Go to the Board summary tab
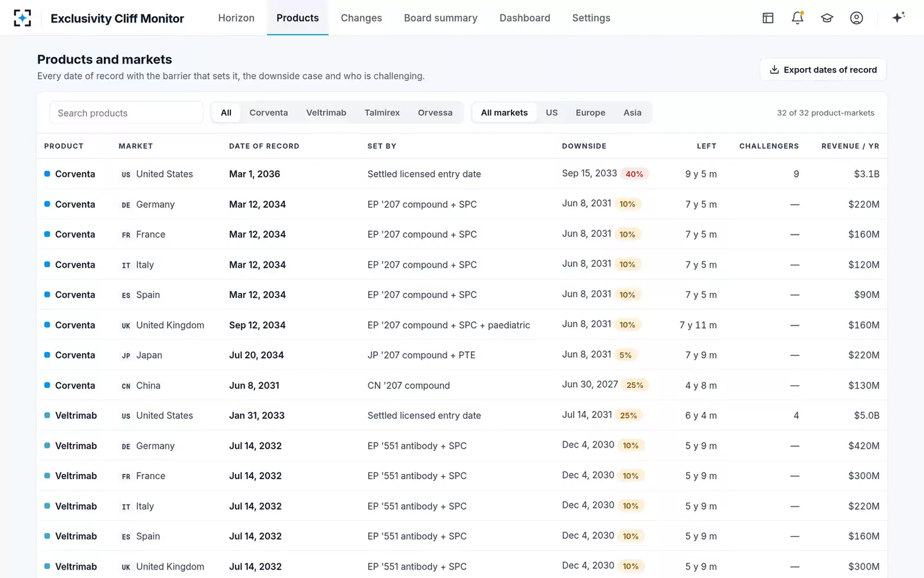The height and width of the screenshot is (578, 924). pos(441,18)
